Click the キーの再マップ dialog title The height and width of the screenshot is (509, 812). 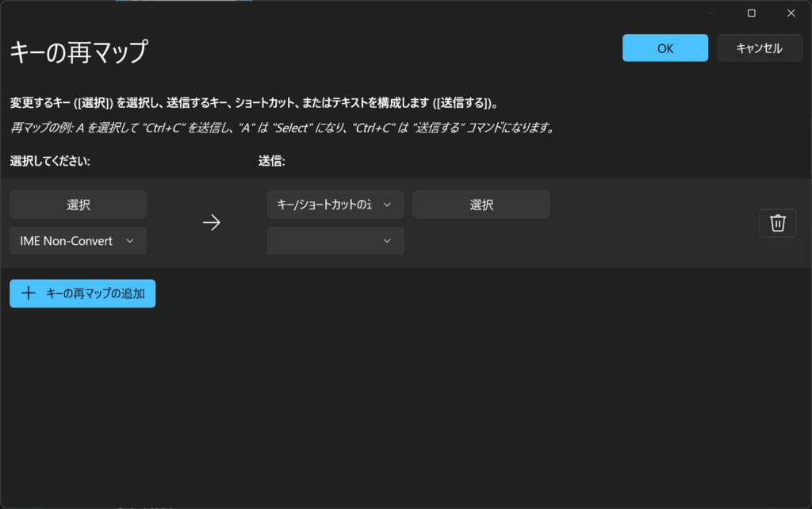click(79, 52)
